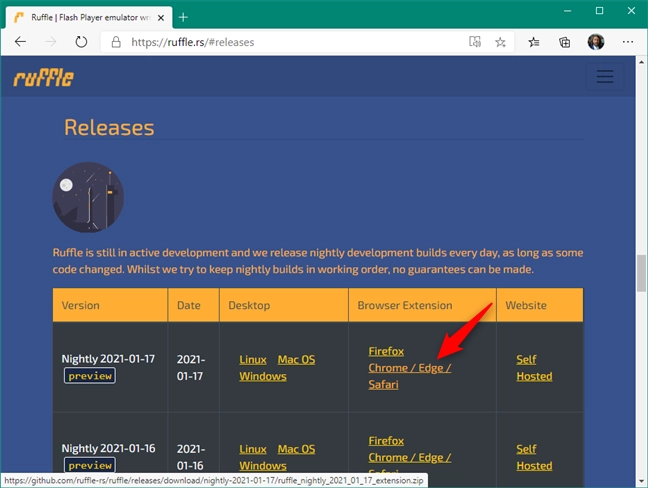The width and height of the screenshot is (648, 488).
Task: Click the scrollbar down arrow
Action: pos(641,481)
